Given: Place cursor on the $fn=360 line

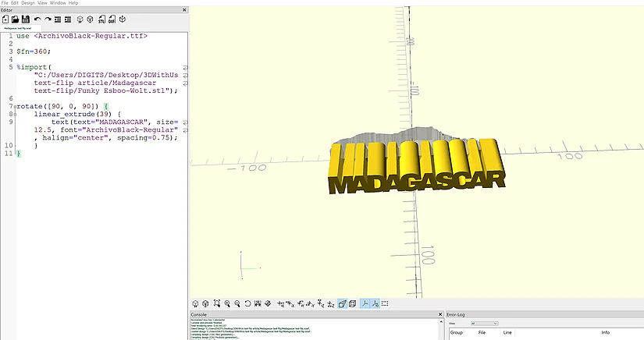Looking at the screenshot, I should tap(34, 51).
